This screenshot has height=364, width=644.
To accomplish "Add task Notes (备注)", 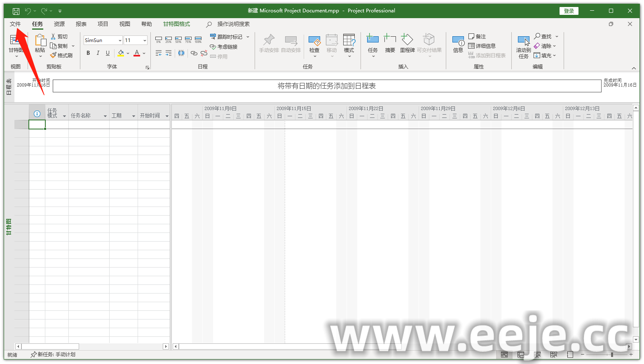I will tap(477, 37).
